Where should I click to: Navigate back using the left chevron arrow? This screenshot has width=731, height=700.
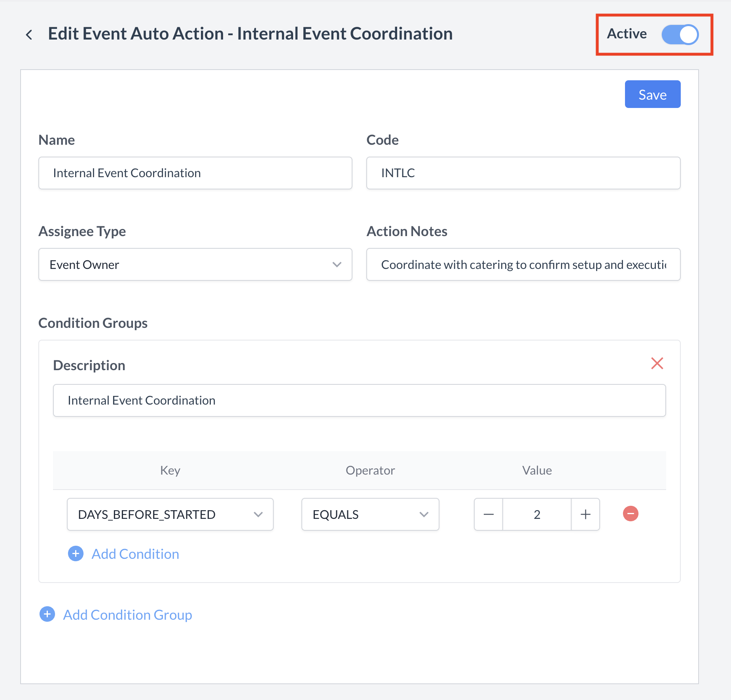(x=29, y=34)
